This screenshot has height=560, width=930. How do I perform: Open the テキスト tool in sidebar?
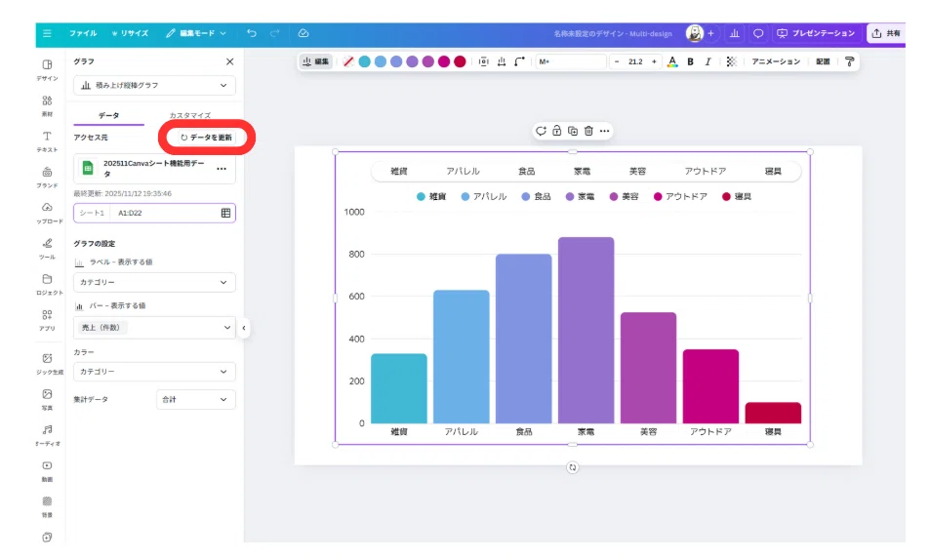tap(47, 141)
